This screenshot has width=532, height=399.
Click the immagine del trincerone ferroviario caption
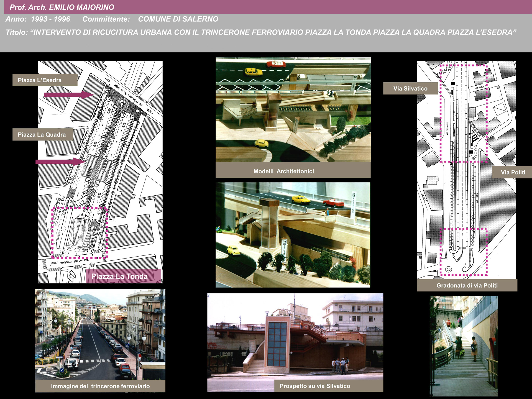click(100, 386)
